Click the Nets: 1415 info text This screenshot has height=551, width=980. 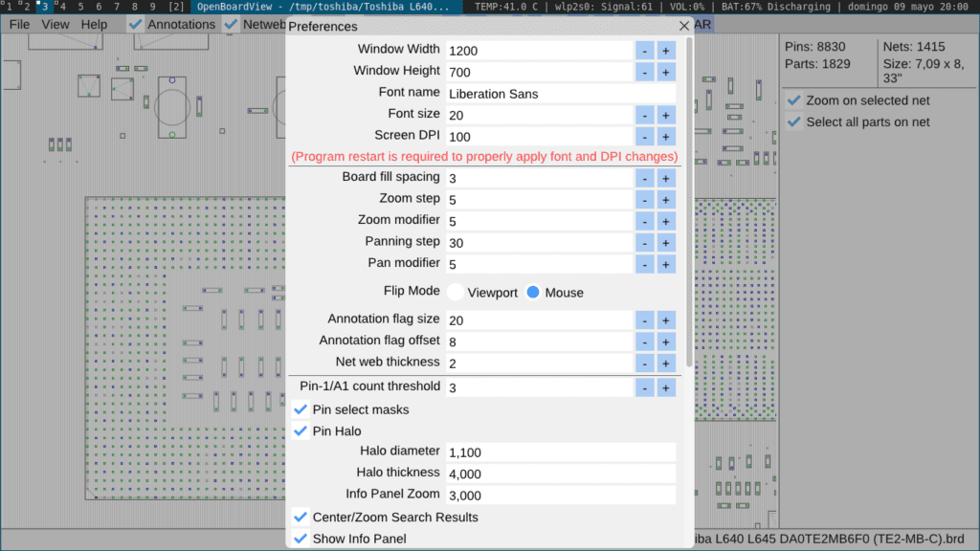tap(914, 47)
